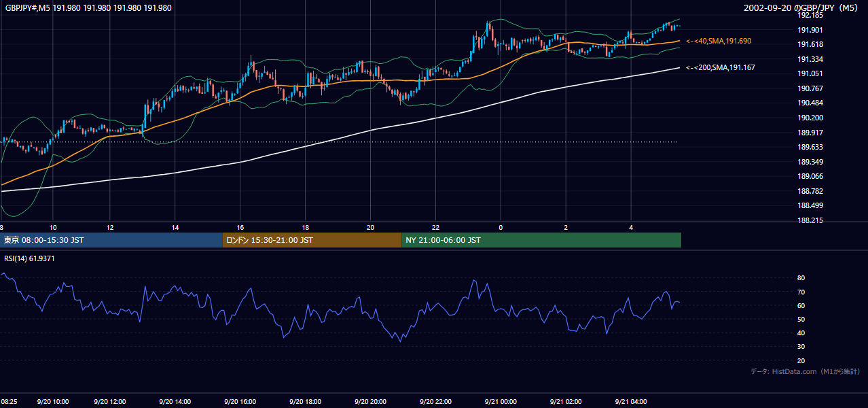
Task: Click the 9/20 10:00 date axis label
Action: (53, 402)
